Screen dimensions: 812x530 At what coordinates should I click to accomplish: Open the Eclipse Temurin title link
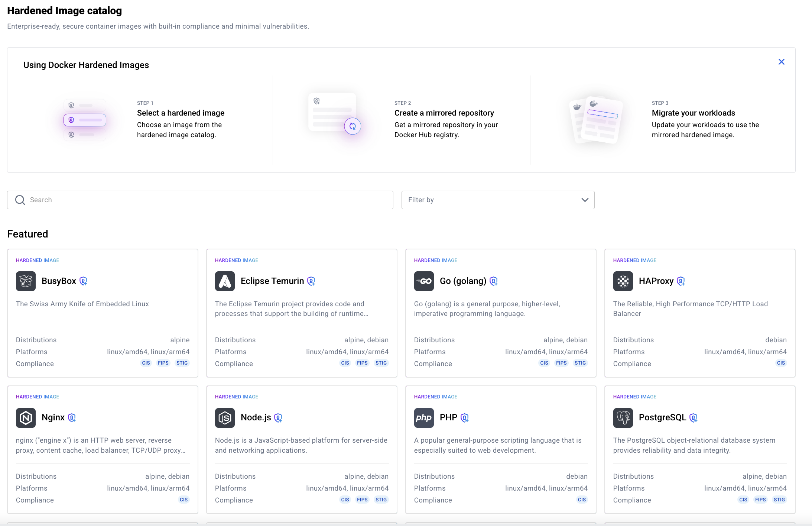coord(272,281)
